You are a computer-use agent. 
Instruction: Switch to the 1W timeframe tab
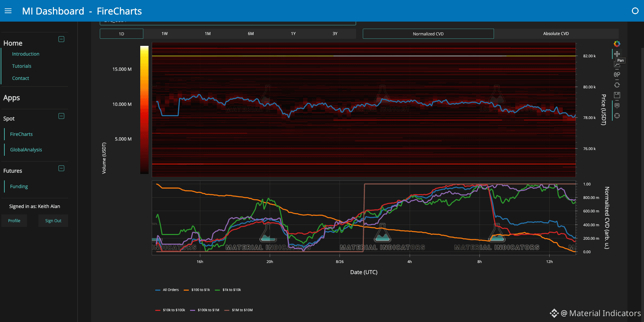165,34
